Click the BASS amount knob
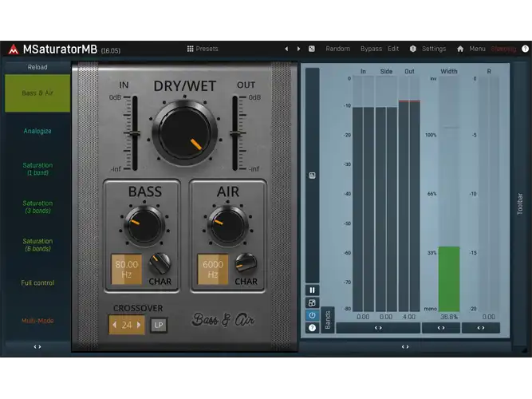The height and width of the screenshot is (399, 532). 144,225
